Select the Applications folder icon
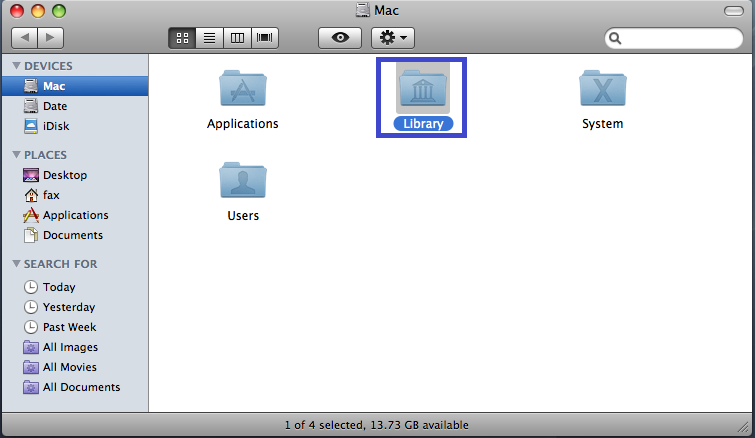 (x=243, y=89)
